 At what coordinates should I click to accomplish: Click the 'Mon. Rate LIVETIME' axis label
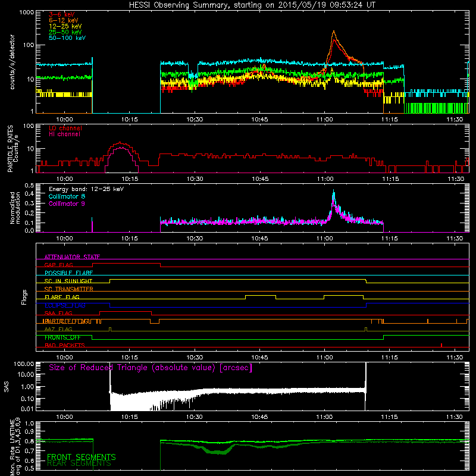[12, 446]
